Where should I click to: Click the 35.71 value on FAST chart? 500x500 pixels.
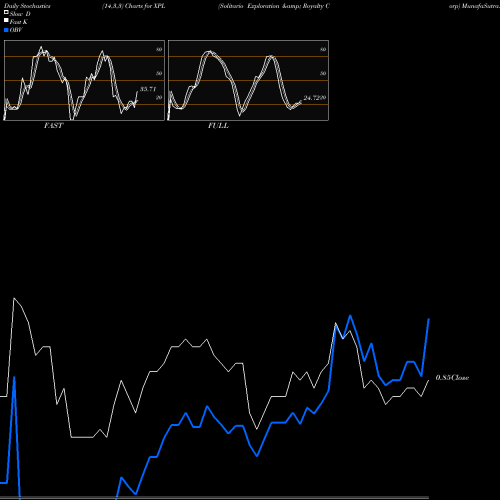point(148,89)
